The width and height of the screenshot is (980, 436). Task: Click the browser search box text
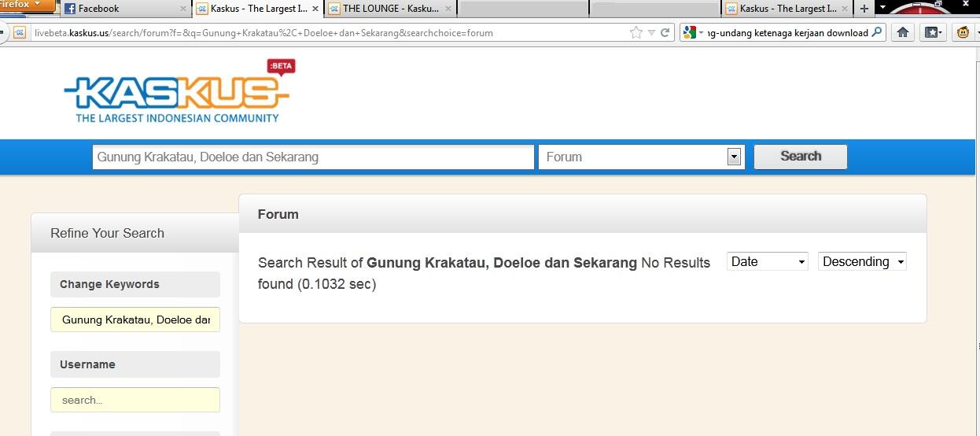(787, 32)
